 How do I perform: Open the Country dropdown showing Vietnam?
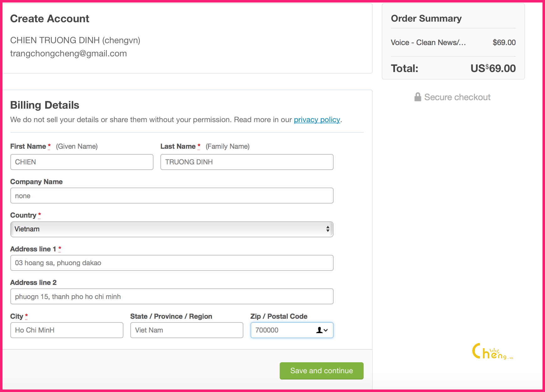point(172,229)
